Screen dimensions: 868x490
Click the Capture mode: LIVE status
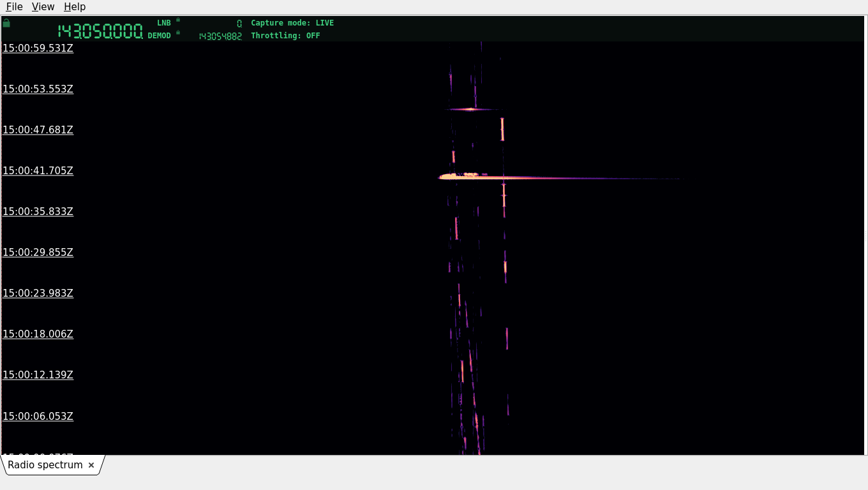click(x=292, y=23)
